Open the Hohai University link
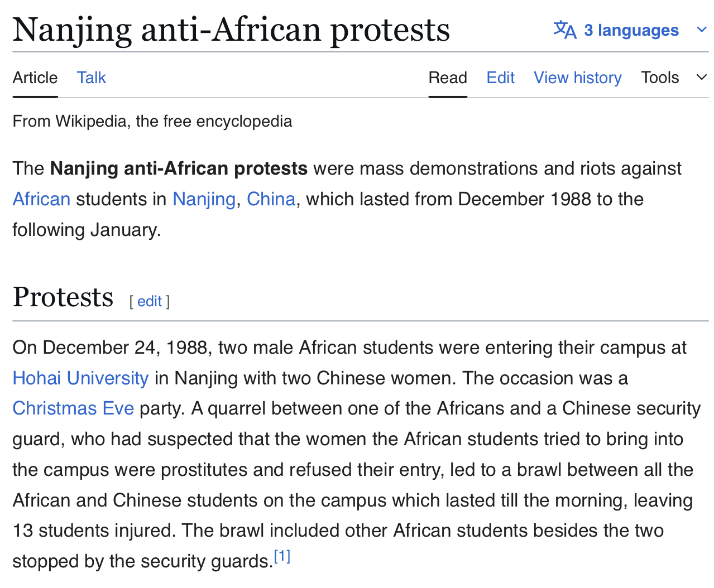This screenshot has height=588, width=714. click(80, 378)
